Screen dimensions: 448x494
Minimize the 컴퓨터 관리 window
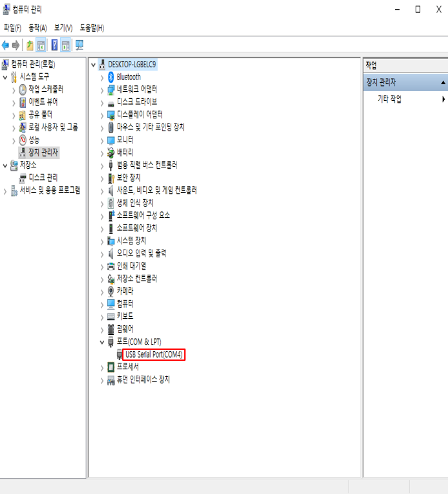click(398, 10)
